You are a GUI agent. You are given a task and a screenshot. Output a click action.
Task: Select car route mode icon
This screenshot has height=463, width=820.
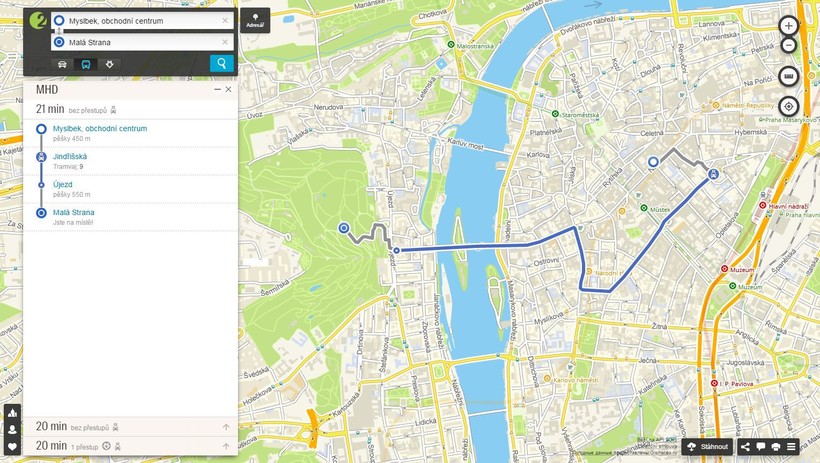pos(62,64)
